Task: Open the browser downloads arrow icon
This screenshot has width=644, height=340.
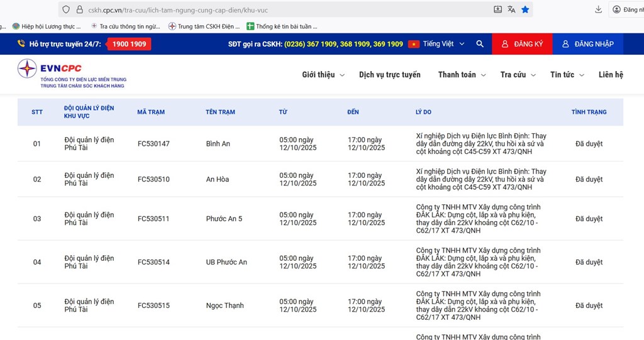Action: click(598, 9)
